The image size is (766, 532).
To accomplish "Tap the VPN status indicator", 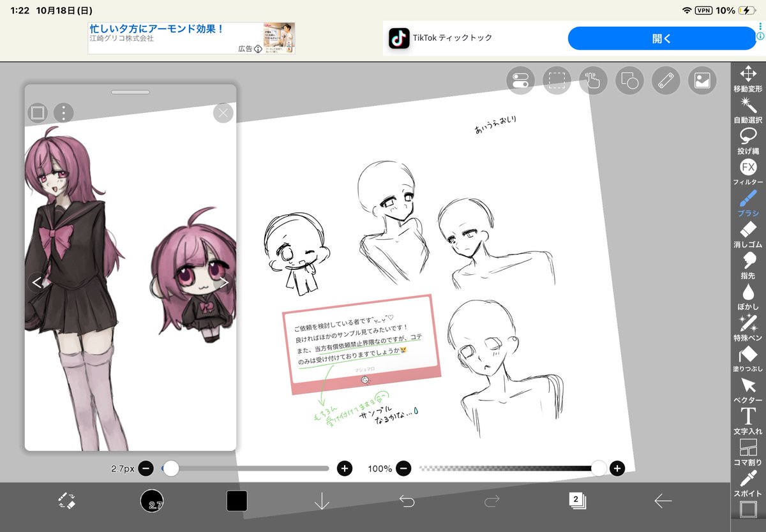I will click(703, 11).
